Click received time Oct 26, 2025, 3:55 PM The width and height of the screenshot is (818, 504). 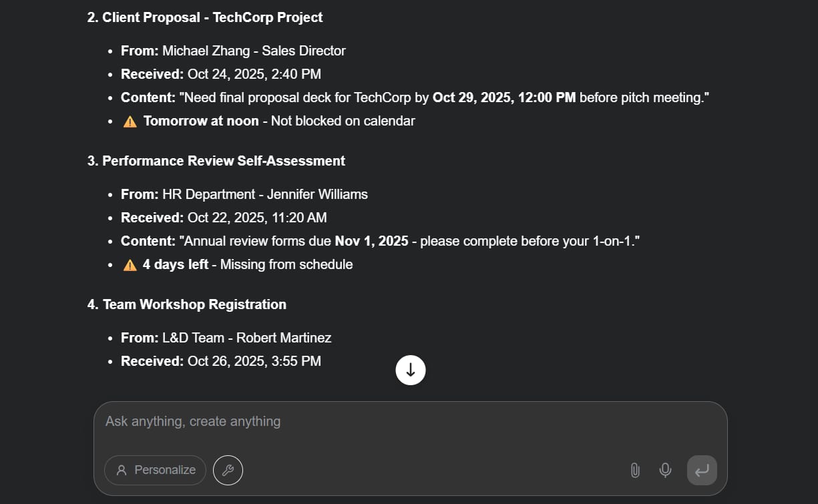click(254, 361)
